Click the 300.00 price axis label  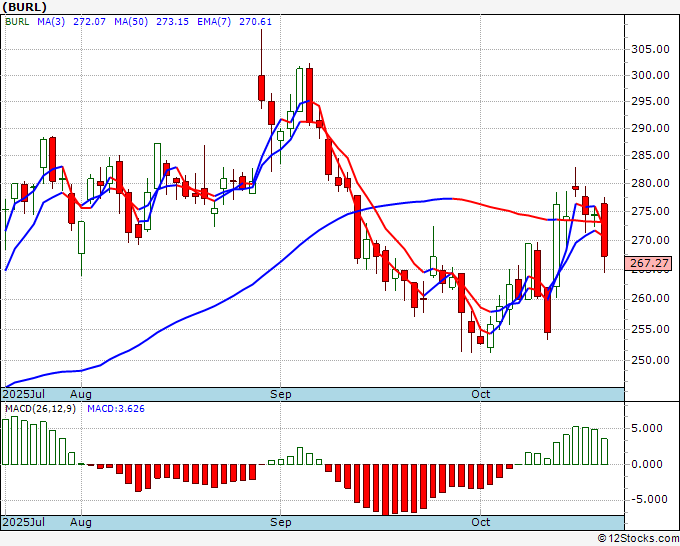[650, 75]
